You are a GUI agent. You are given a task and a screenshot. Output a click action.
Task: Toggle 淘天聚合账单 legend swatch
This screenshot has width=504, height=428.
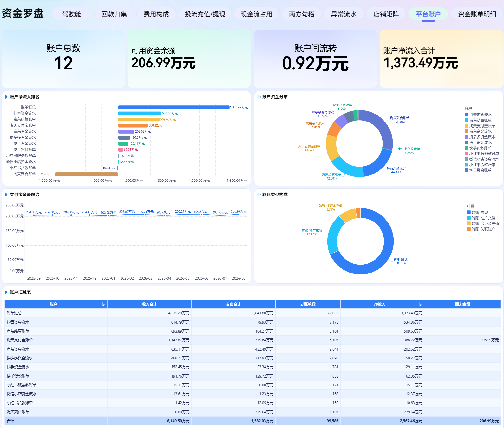[467, 170]
